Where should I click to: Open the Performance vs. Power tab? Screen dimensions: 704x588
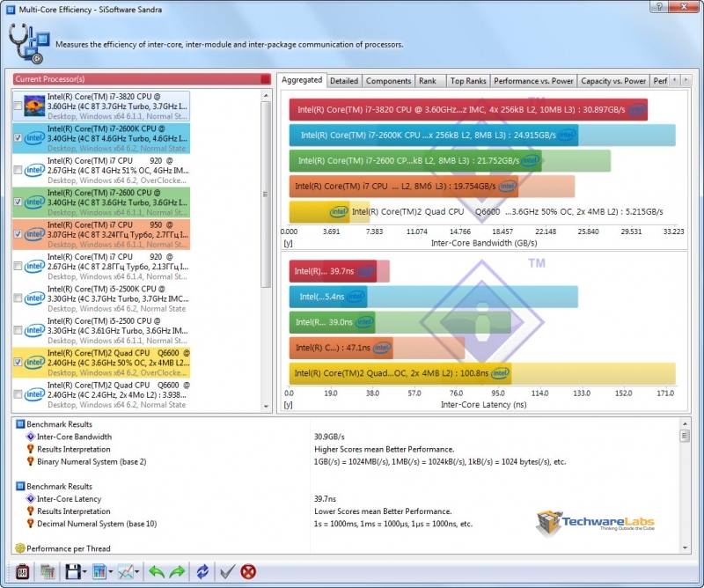pyautogui.click(x=533, y=81)
